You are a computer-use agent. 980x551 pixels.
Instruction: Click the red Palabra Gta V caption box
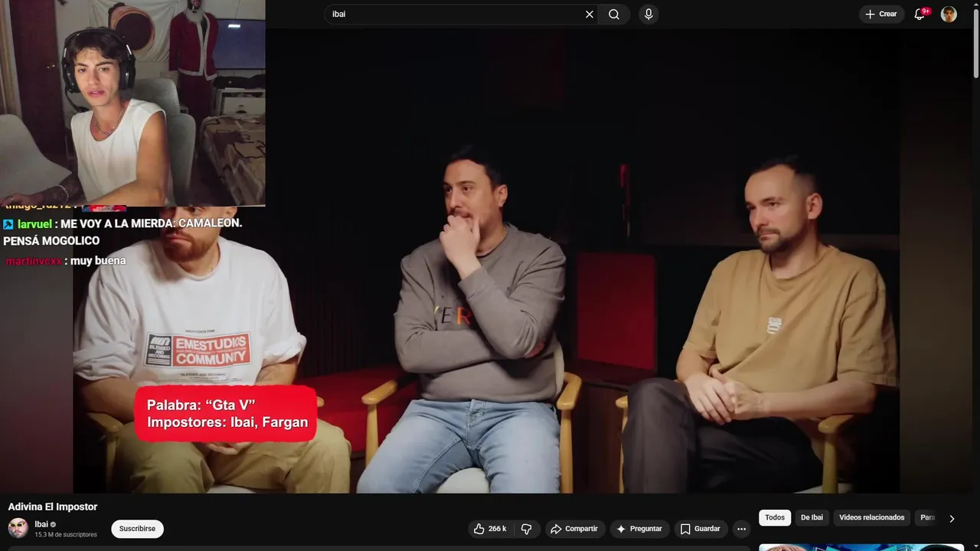(226, 413)
